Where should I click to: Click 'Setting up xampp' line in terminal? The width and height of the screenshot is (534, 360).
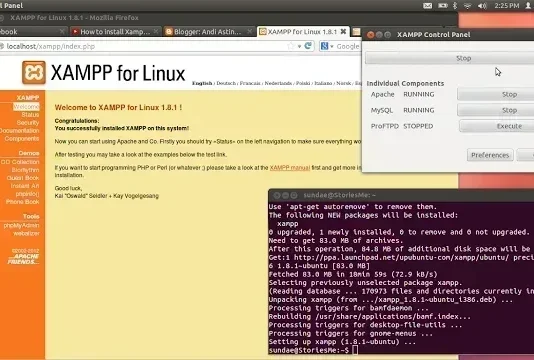[x=342, y=342]
